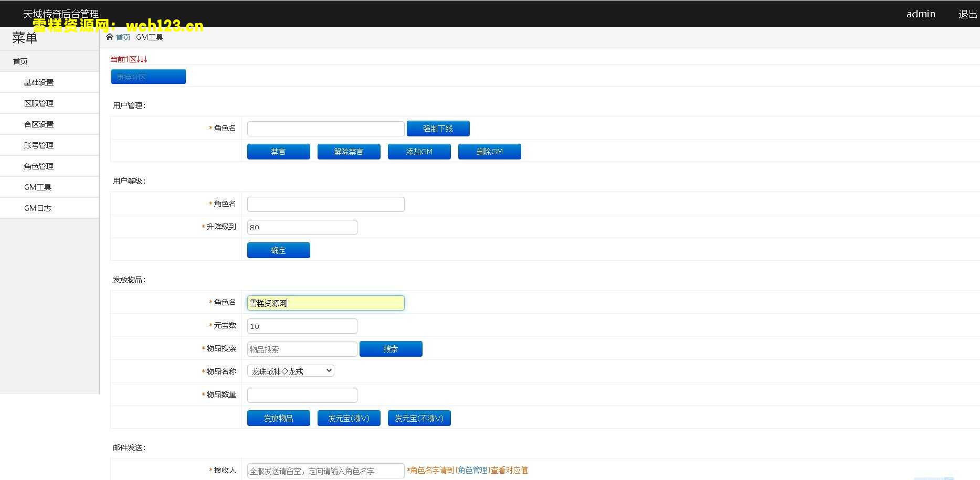Image resolution: width=980 pixels, height=480 pixels.
Task: Click the 解除禁言 button
Action: click(x=349, y=152)
